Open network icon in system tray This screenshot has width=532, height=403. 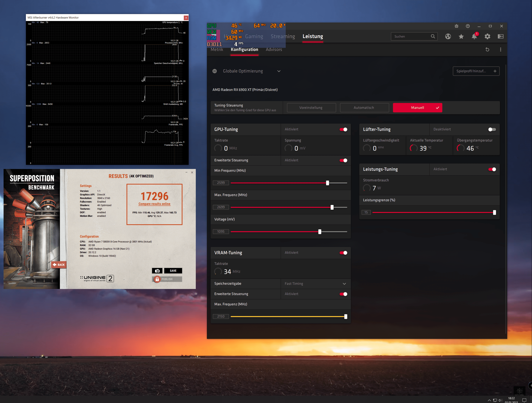pyautogui.click(x=495, y=400)
